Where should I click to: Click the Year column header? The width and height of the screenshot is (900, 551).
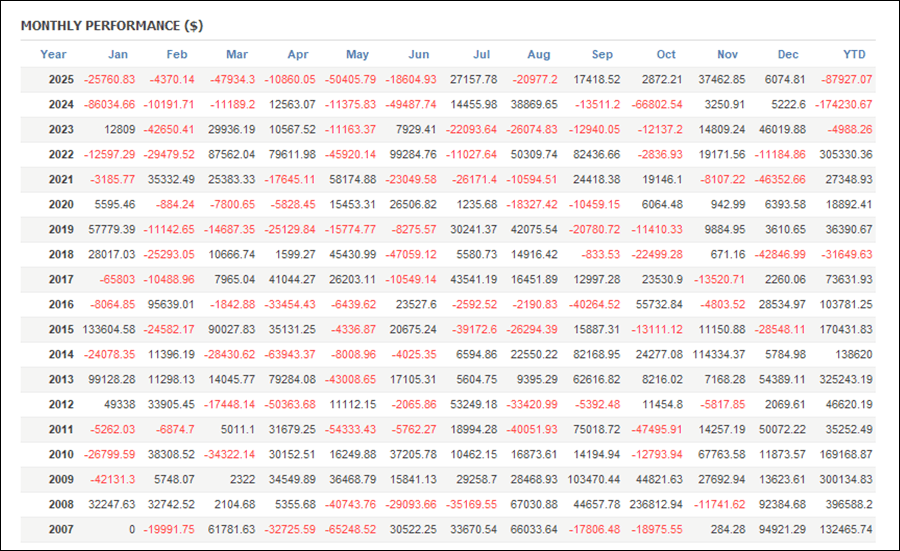pyautogui.click(x=54, y=54)
